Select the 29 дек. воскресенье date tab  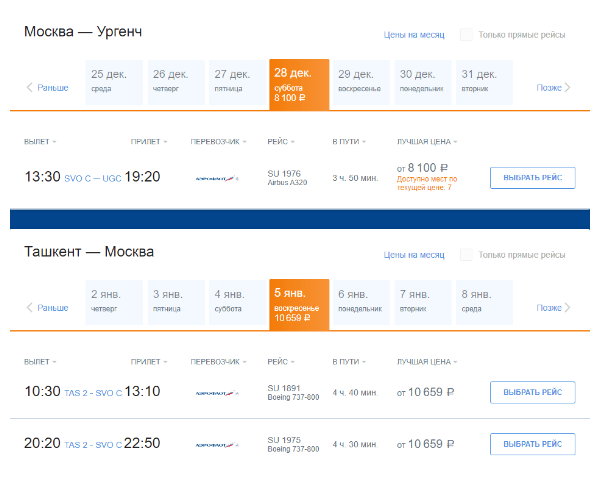(361, 82)
